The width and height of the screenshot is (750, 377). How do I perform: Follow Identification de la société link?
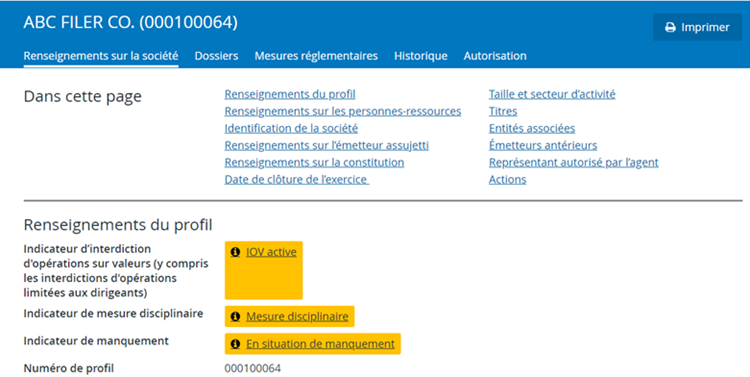(291, 128)
